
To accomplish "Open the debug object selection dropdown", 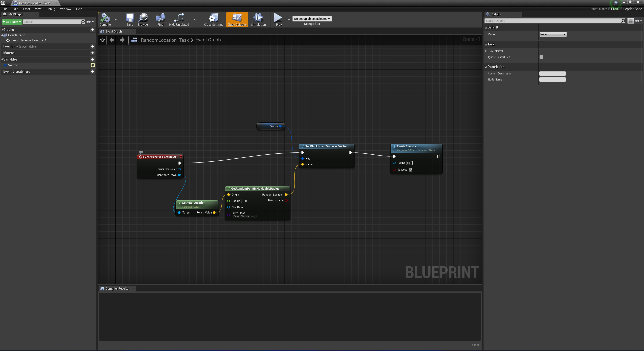I will click(312, 19).
